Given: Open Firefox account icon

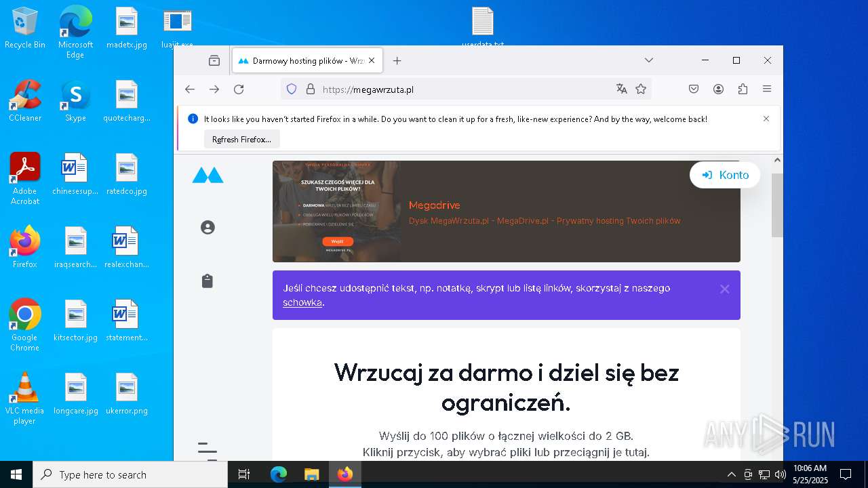Looking at the screenshot, I should click(x=718, y=89).
